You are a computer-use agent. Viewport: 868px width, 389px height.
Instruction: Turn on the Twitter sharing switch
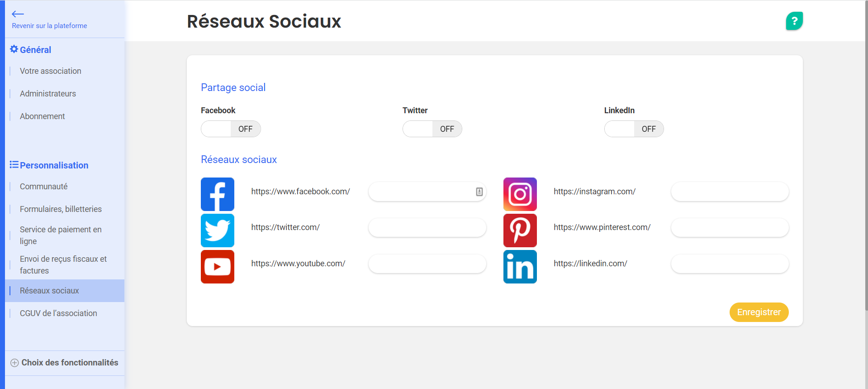point(432,129)
